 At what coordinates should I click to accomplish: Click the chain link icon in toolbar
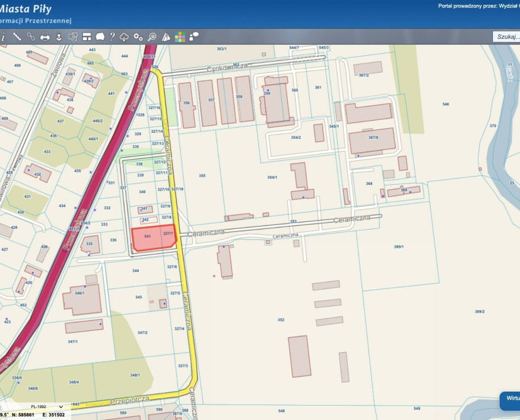coord(31,36)
